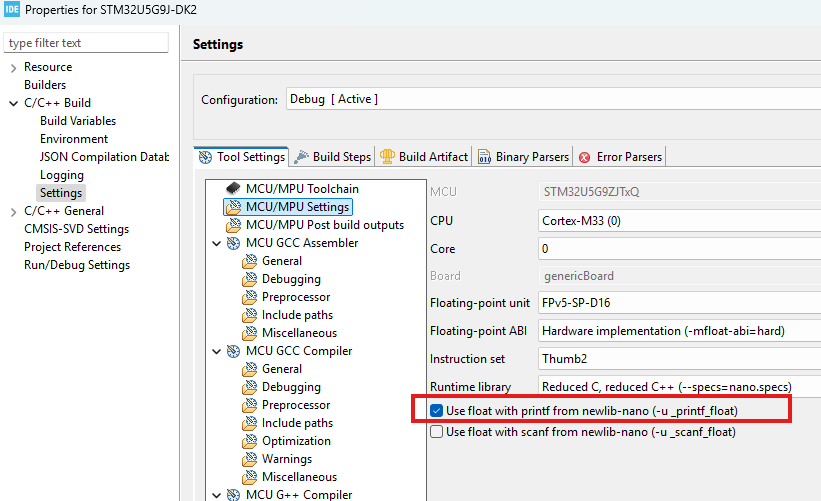The height and width of the screenshot is (501, 821).
Task: Expand the Resource tree item
Action: coord(14,68)
